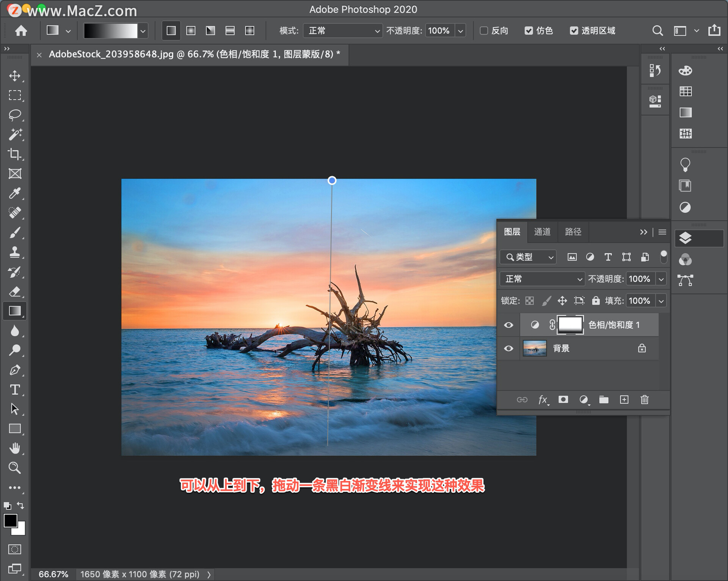Create new fill or adjustment layer

584,400
